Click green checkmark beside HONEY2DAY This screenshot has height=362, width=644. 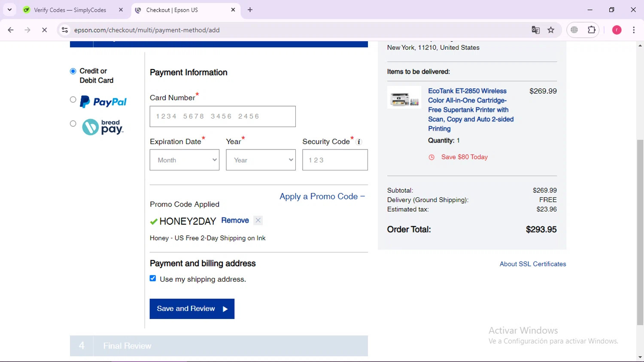click(154, 222)
